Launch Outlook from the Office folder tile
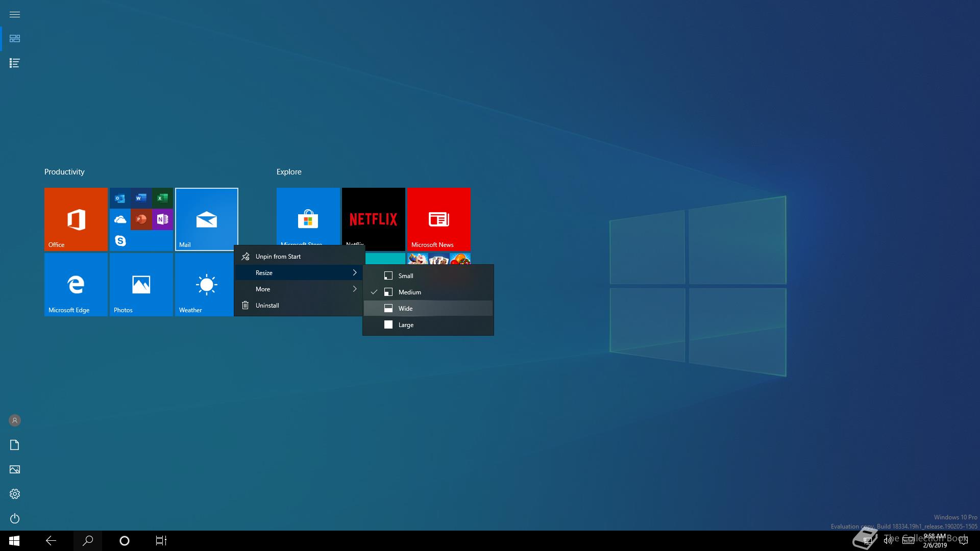 120,198
